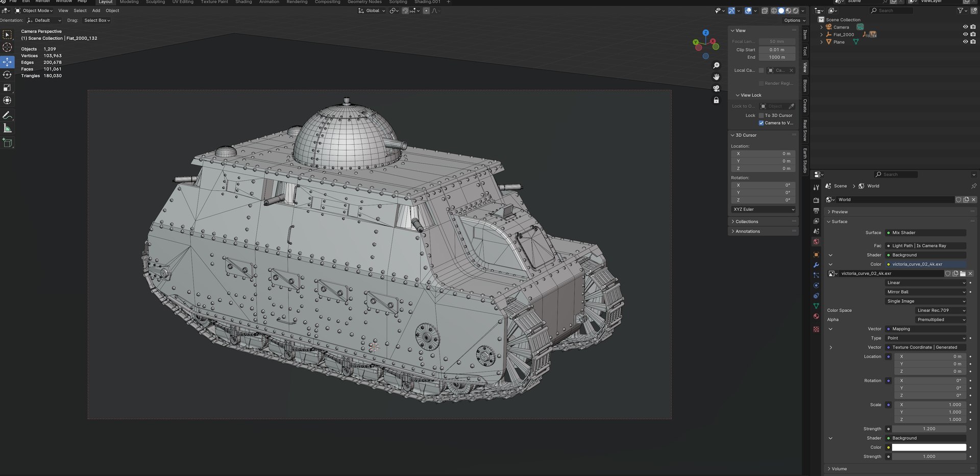Toggle camera view with the camera icon

pos(716,88)
